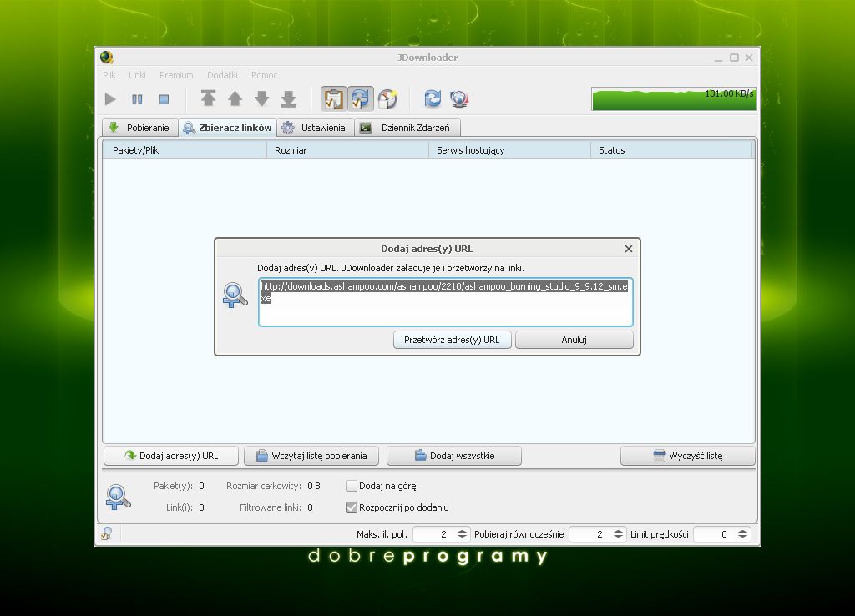Select the Zbieracz linków tab
The image size is (855, 616).
227,128
